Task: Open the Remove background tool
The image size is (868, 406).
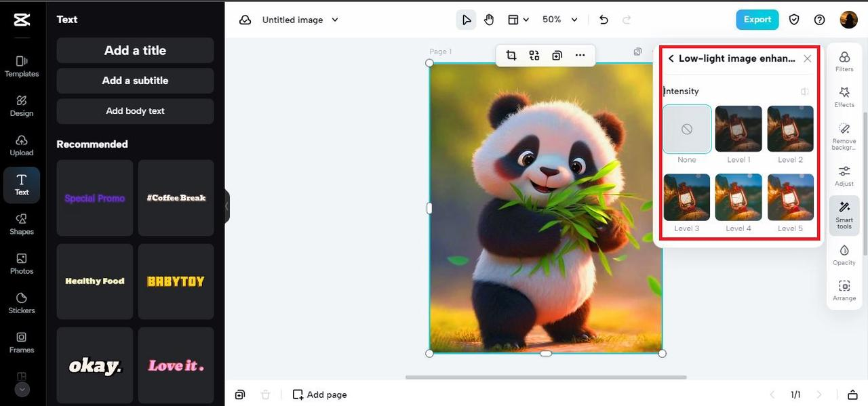Action: pyautogui.click(x=844, y=136)
